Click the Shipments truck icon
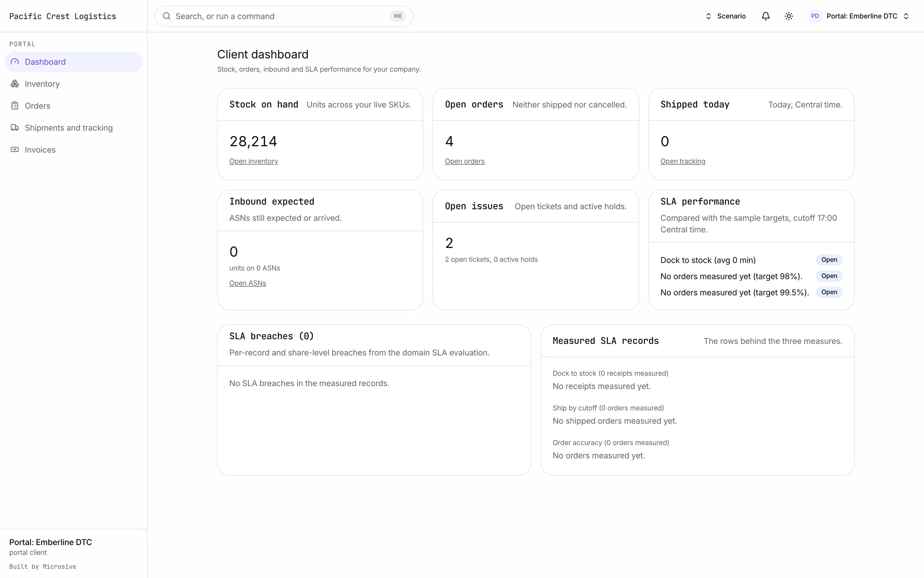This screenshot has height=578, width=924. point(14,128)
